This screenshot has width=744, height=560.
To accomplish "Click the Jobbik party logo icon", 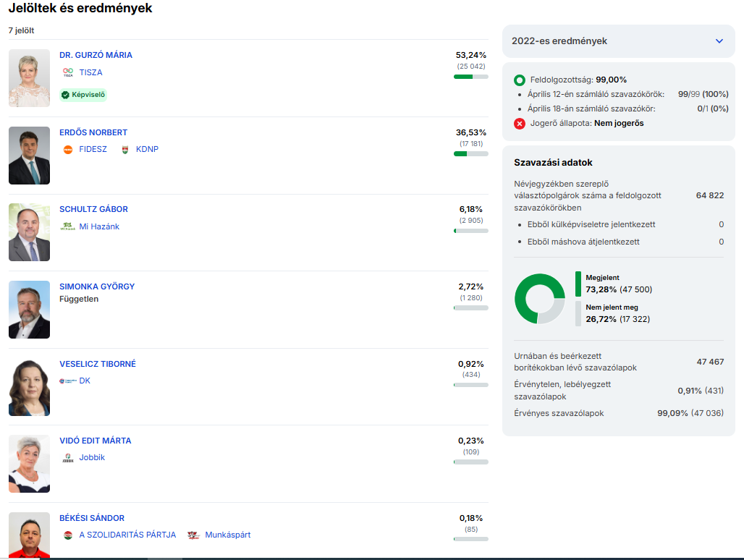I will pyautogui.click(x=68, y=458).
